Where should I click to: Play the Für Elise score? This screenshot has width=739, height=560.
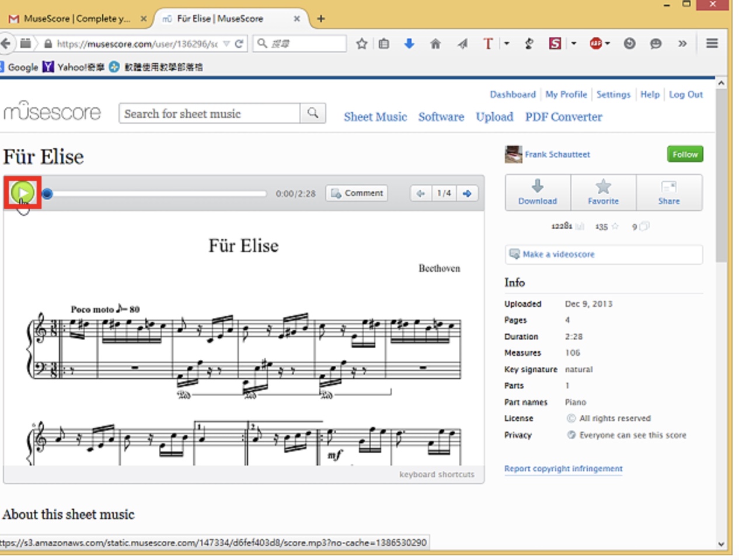23,192
